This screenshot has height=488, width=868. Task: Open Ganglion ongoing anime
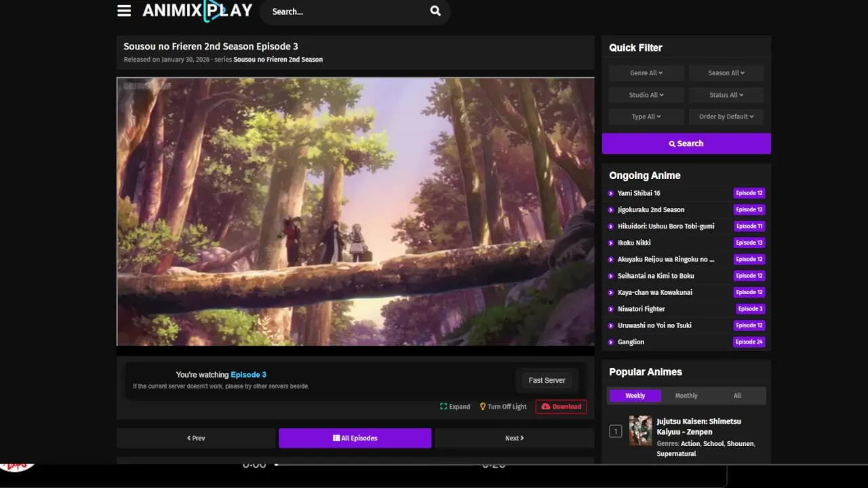631,342
